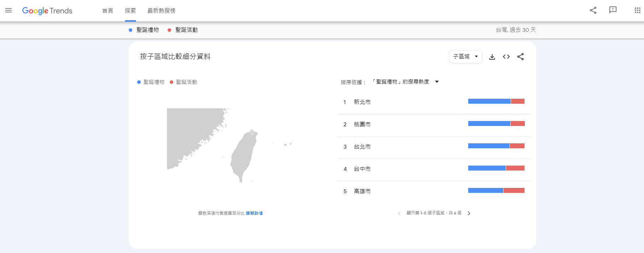Download the subregion data as CSV

492,57
